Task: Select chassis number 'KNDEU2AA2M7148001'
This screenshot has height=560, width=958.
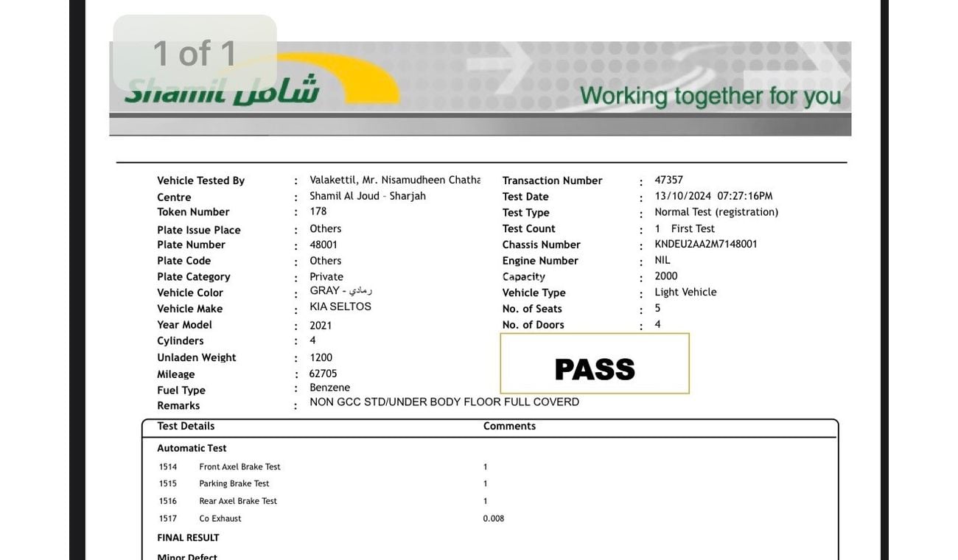Action: pos(706,244)
